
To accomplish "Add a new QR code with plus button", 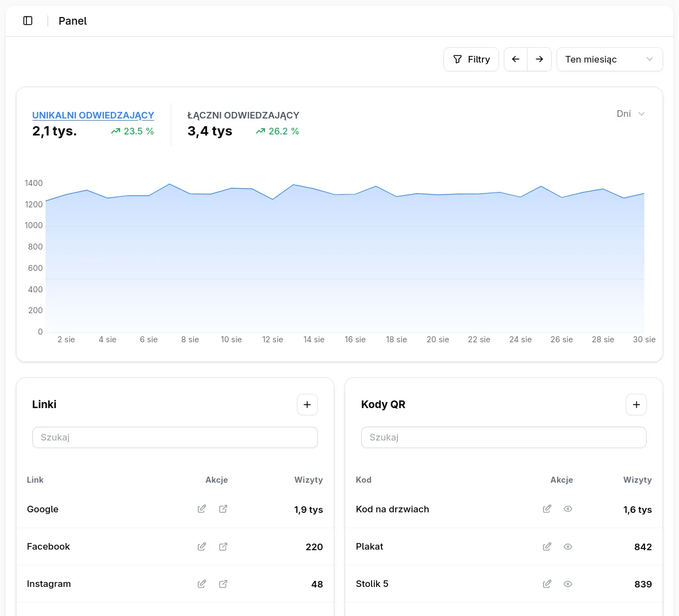I will [x=636, y=405].
